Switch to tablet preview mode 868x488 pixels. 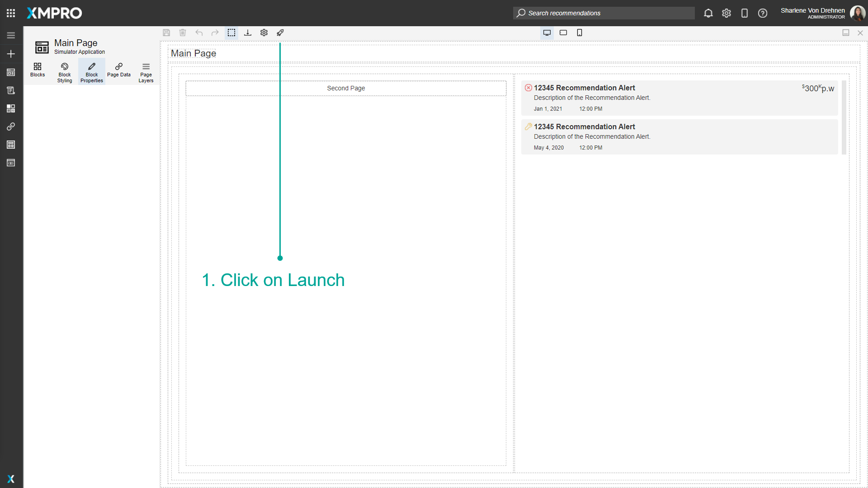[x=563, y=33]
